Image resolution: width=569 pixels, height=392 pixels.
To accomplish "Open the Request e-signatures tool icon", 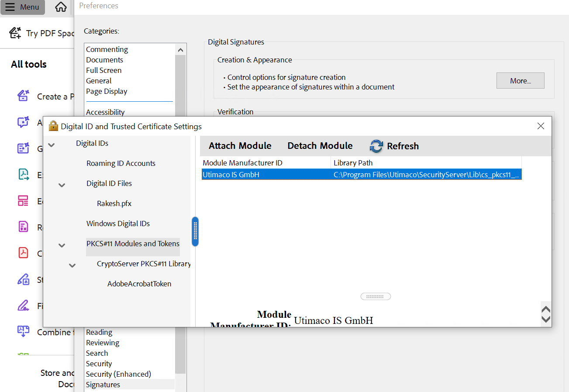I will [x=23, y=227].
